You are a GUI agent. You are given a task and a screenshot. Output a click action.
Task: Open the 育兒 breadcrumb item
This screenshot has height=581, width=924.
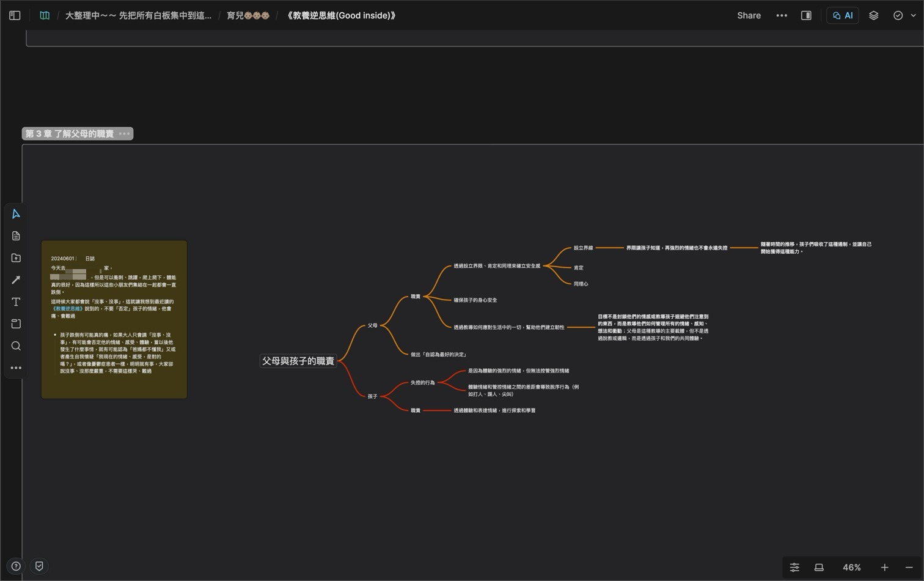(x=248, y=15)
